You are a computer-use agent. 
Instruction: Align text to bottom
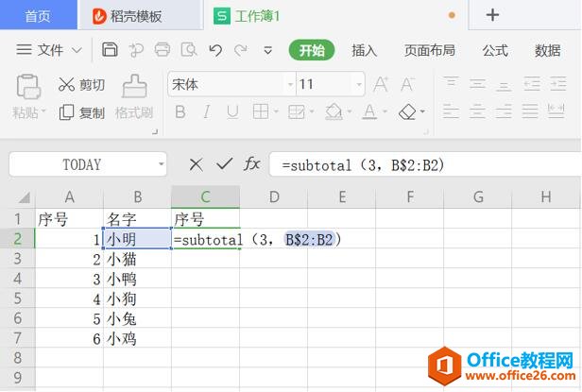coord(504,85)
